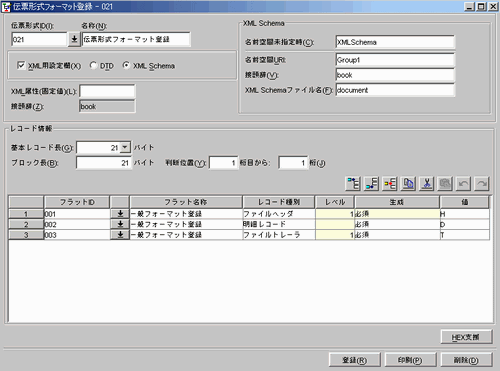The height and width of the screenshot is (371, 500).
Task: Click the 名前空間未指定時 field containing XMLSchema
Action: tap(395, 42)
